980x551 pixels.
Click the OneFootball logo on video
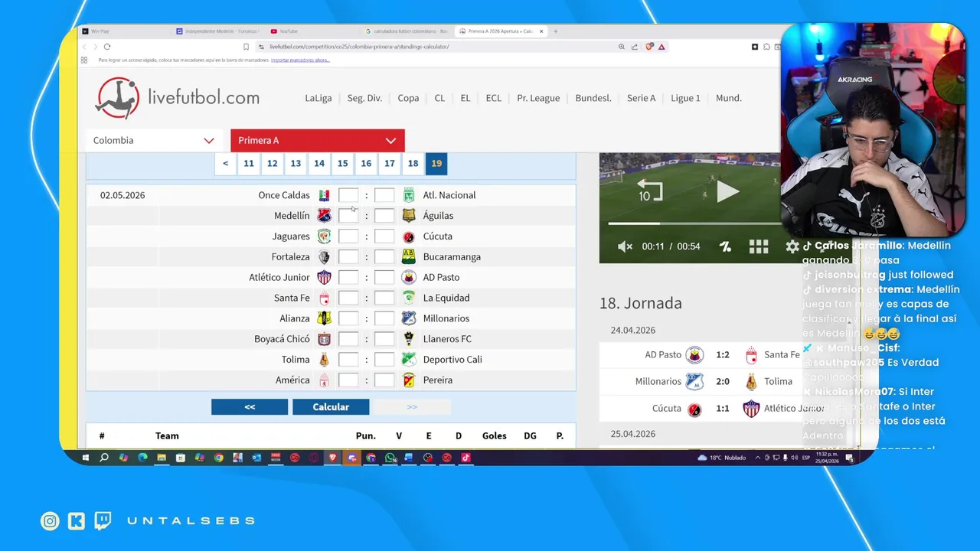[725, 246]
